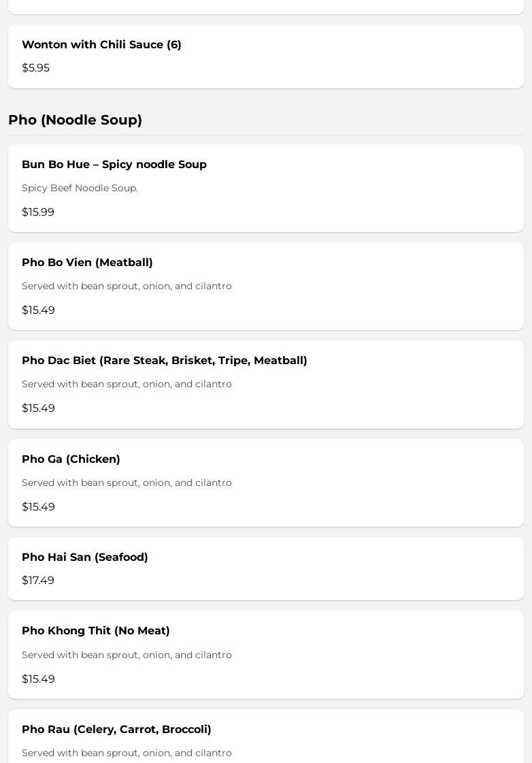Select the $15.49 price of Pho Dac Biet
532x763 pixels.
(x=38, y=408)
